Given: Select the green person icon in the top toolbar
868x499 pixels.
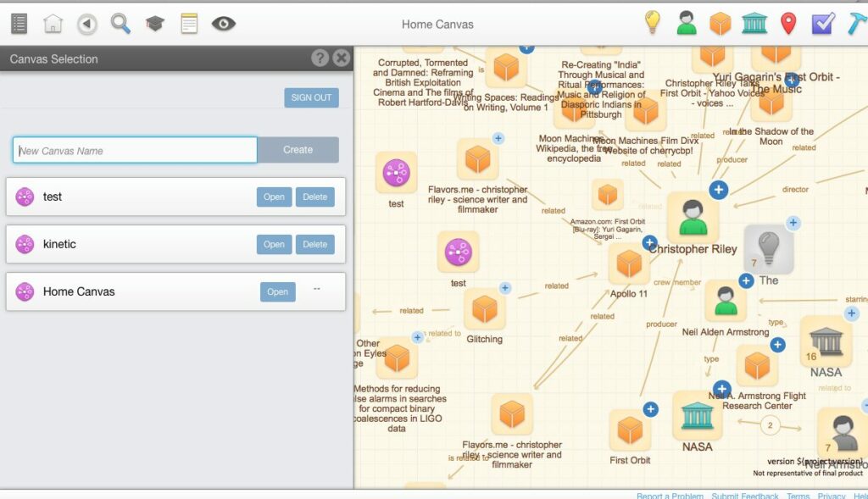Looking at the screenshot, I should (687, 24).
